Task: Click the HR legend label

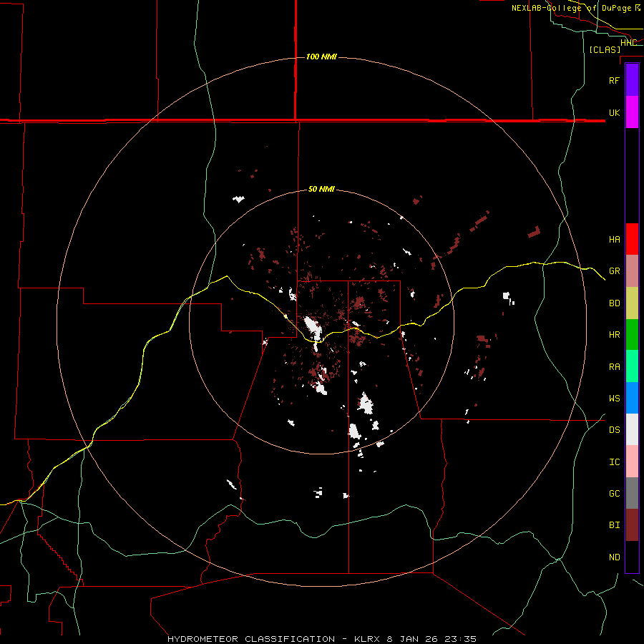Action: coord(614,335)
